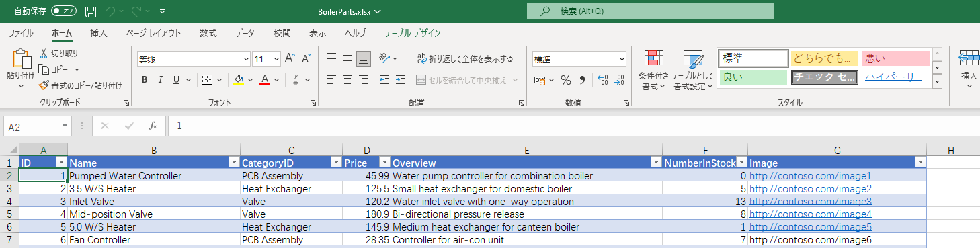Open the CategoryID column filter dropdown

[336, 163]
